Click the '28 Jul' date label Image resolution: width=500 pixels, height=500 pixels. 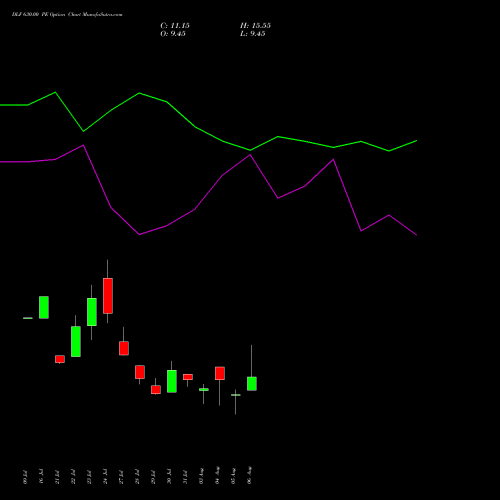137,477
